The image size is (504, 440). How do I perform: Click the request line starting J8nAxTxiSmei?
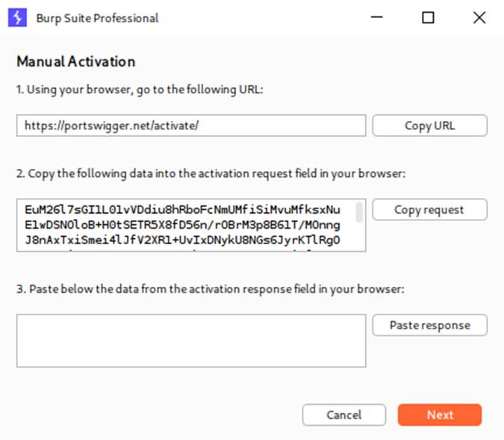[x=182, y=240]
